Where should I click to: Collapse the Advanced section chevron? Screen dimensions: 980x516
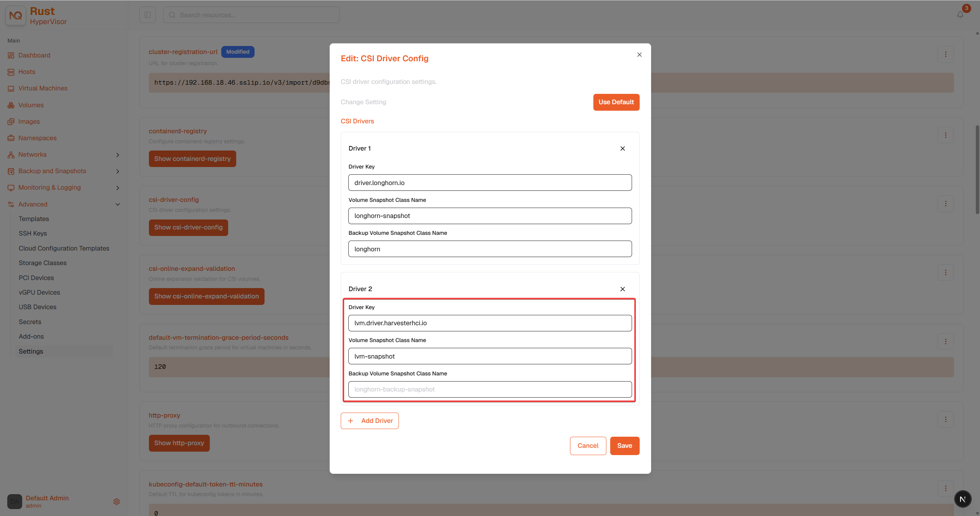(118, 204)
